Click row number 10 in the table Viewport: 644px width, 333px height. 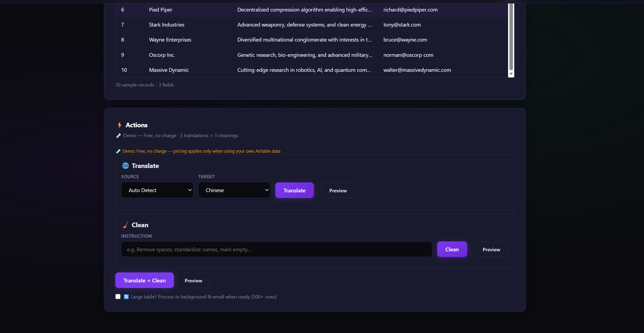tap(124, 70)
